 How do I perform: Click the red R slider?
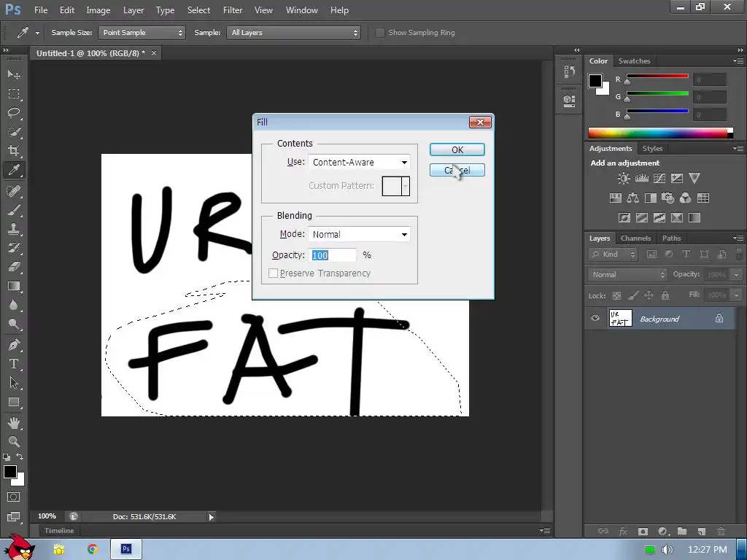[657, 76]
